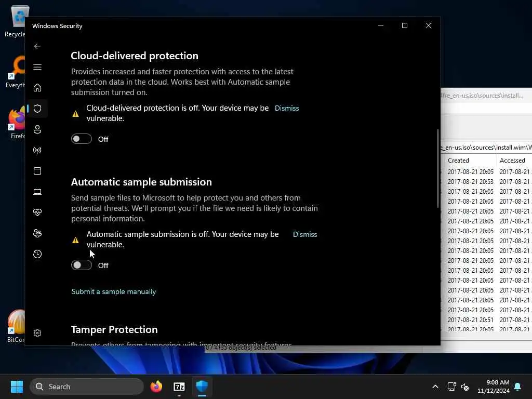This screenshot has width=532, height=399.
Task: Select 2017-08-21 20:53 created entry in 7-Zip
Action: point(470,181)
